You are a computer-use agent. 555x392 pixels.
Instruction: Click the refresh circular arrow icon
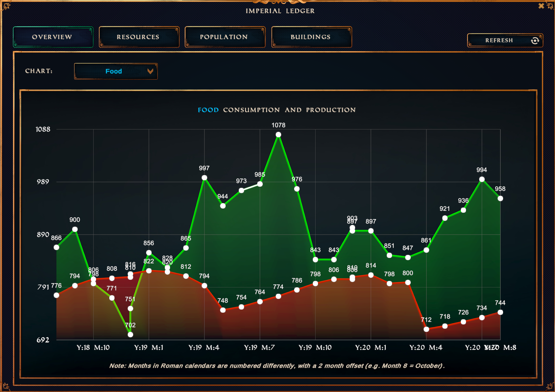pyautogui.click(x=535, y=41)
